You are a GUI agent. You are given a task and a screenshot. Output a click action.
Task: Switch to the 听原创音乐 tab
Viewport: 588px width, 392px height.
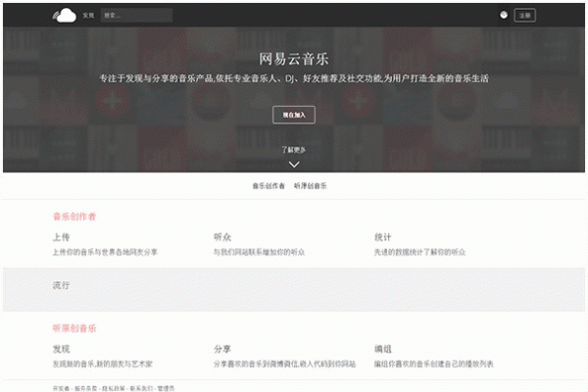(310, 185)
